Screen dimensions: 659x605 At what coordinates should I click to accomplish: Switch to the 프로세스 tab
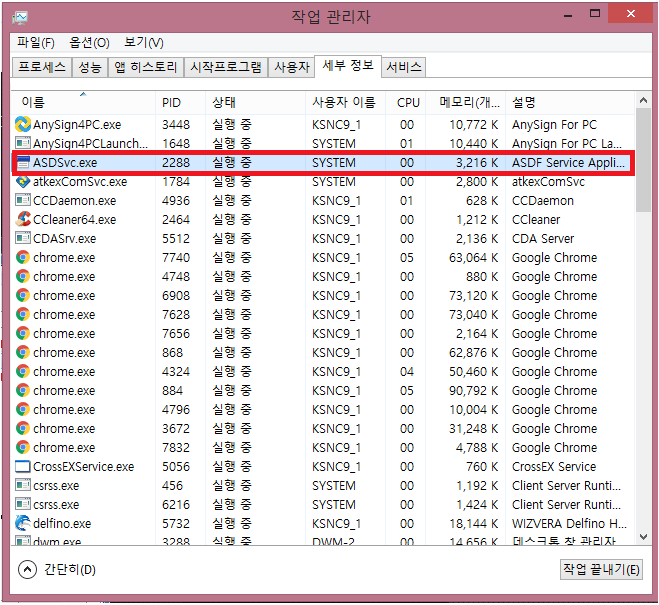coord(42,67)
